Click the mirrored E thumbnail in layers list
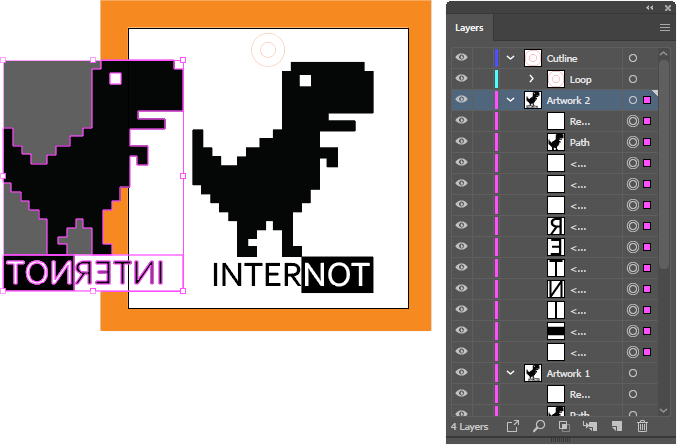 click(556, 247)
